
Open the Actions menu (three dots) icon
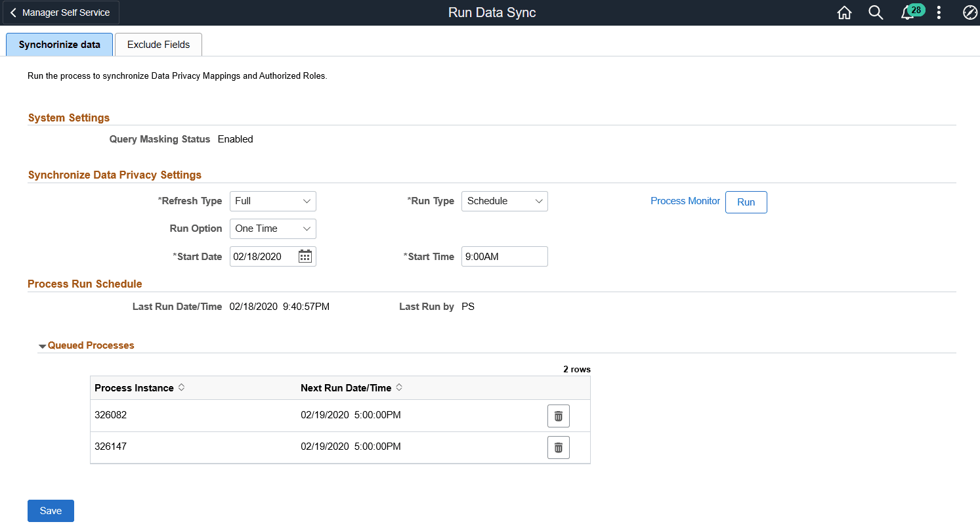(939, 12)
